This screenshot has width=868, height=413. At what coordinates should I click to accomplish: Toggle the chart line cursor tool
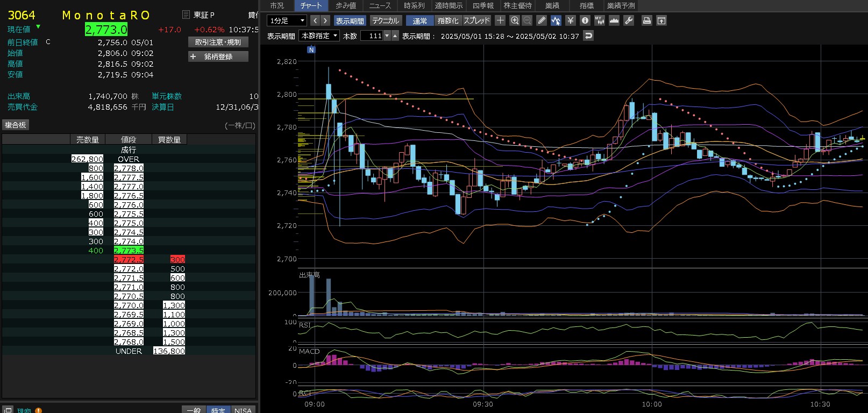click(556, 20)
